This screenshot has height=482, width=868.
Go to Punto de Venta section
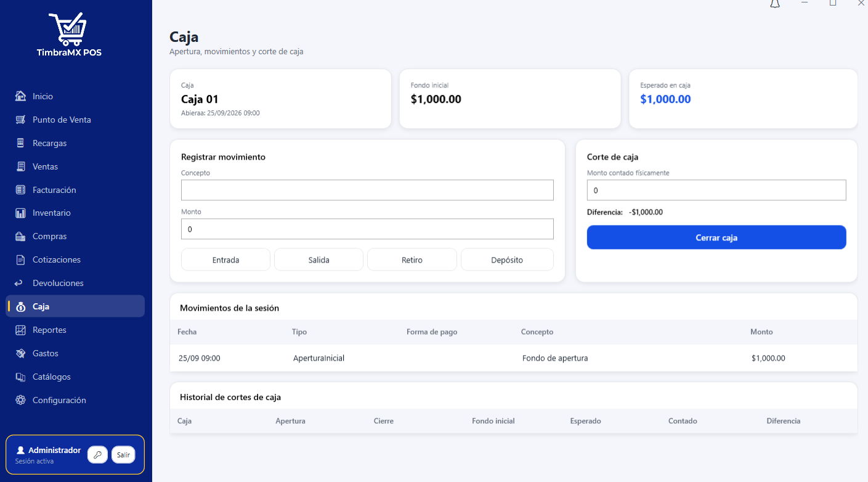75,120
